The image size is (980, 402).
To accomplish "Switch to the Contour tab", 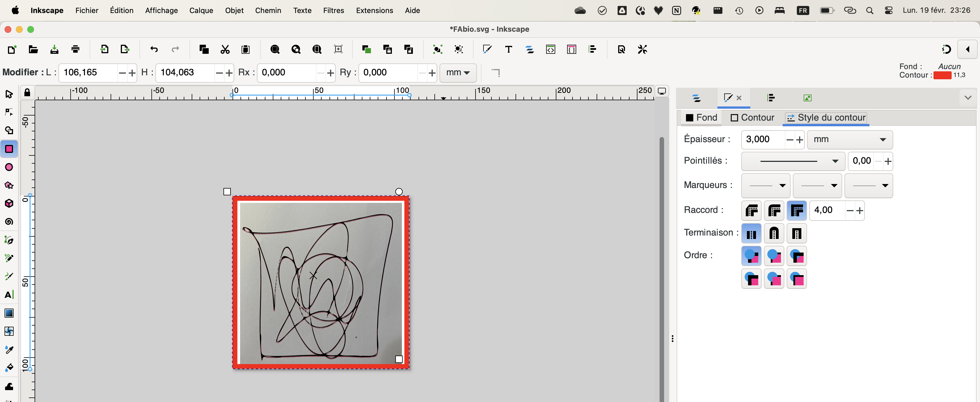I will 752,118.
